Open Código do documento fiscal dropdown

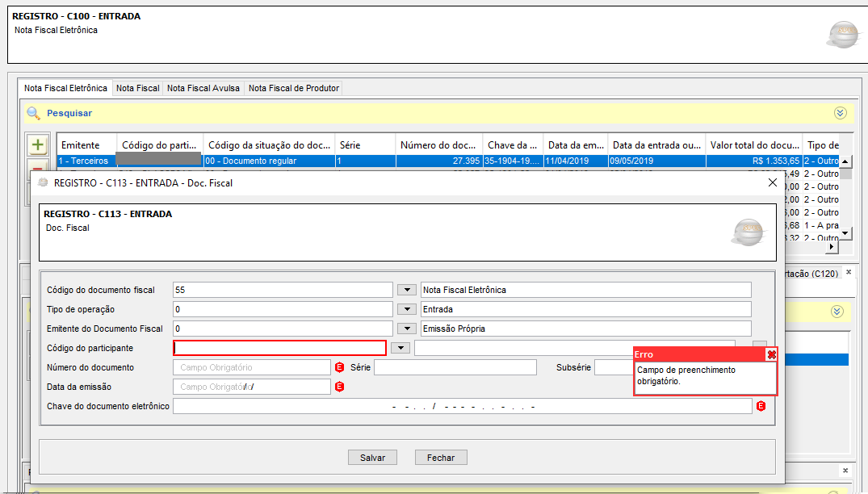pos(407,290)
